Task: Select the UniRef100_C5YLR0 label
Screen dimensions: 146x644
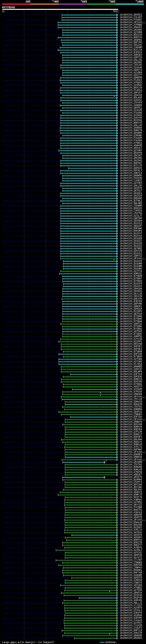Action: pos(131,65)
